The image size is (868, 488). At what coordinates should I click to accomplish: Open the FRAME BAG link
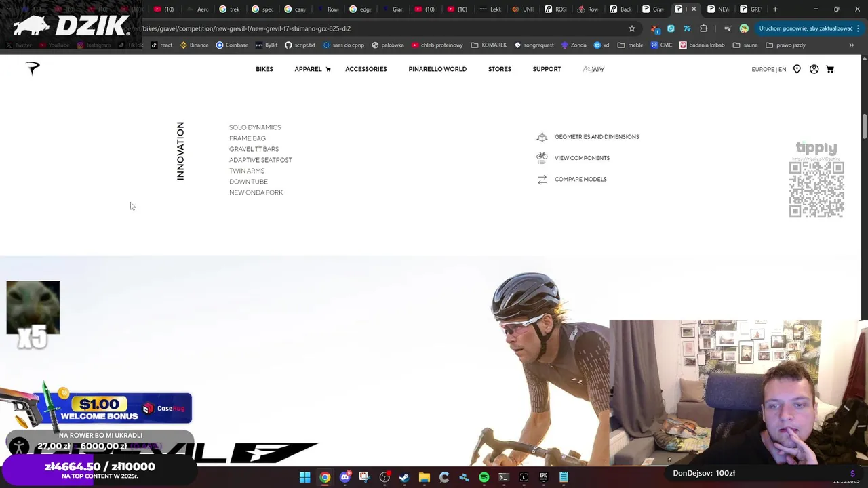point(248,138)
